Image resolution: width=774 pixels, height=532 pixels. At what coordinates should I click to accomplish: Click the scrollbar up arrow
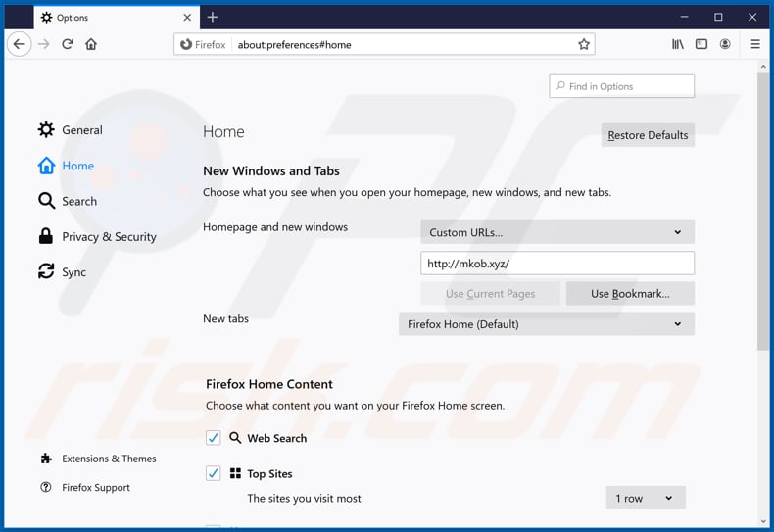pos(763,66)
